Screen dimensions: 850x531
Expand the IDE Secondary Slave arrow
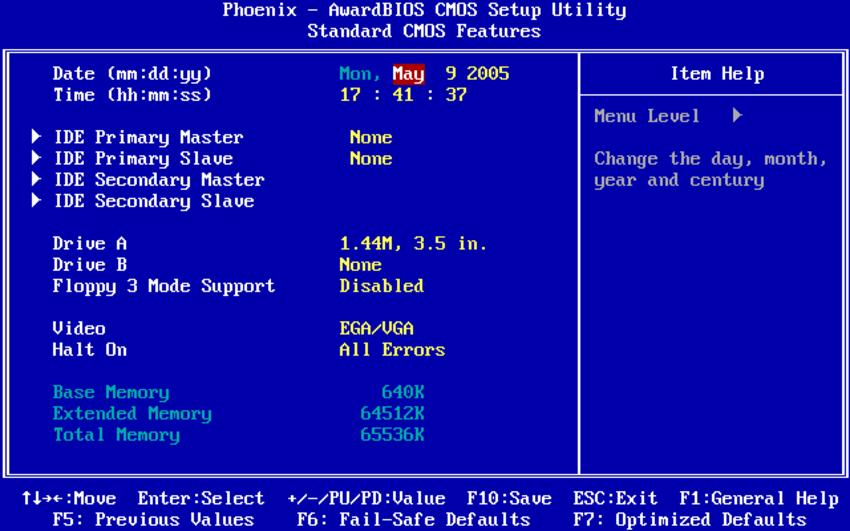click(x=36, y=200)
